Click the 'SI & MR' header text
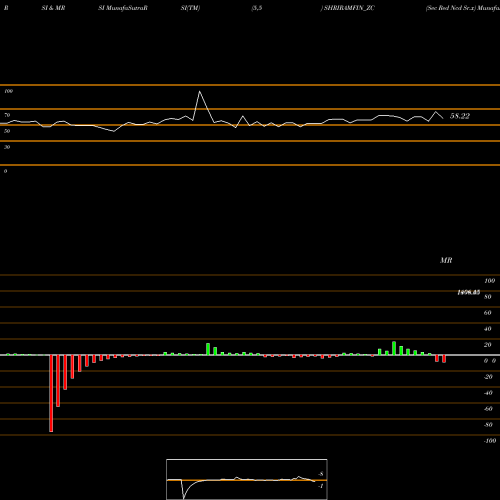 [53, 8]
